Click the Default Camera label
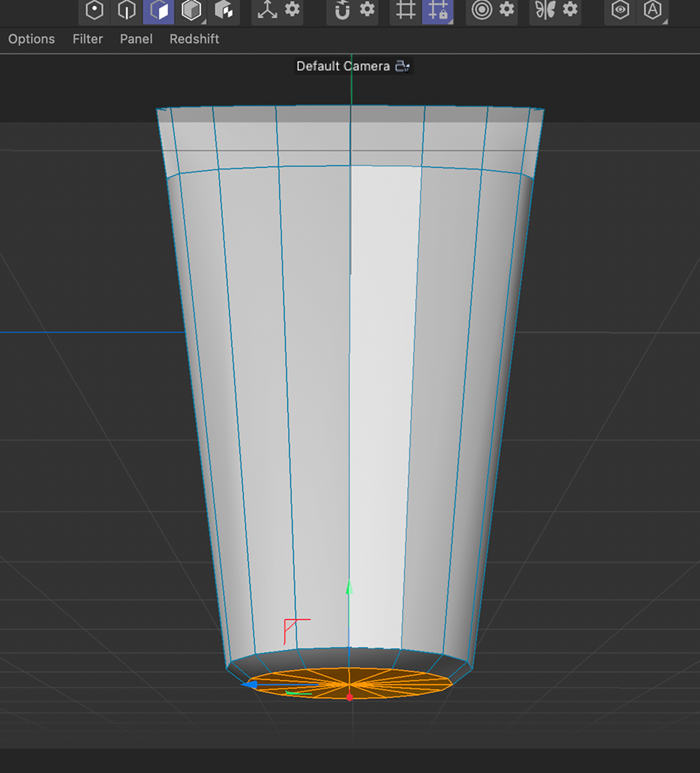The width and height of the screenshot is (700, 773). [x=342, y=66]
